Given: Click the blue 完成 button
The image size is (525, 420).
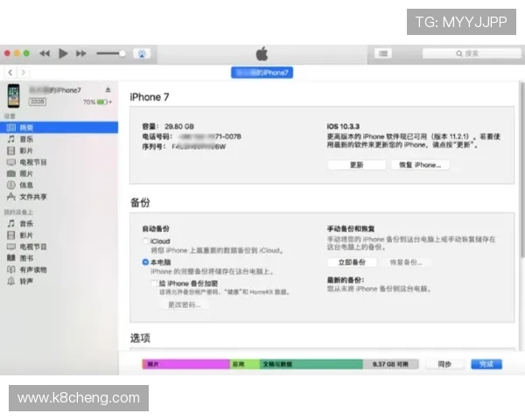Looking at the screenshot, I should pyautogui.click(x=486, y=364).
